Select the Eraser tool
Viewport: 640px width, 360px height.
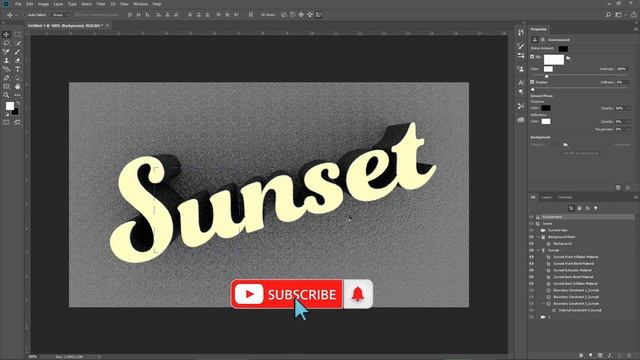pos(18,60)
